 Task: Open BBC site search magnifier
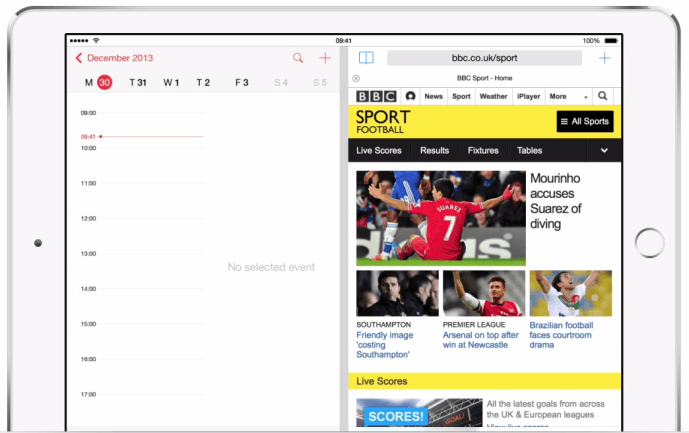coord(602,96)
